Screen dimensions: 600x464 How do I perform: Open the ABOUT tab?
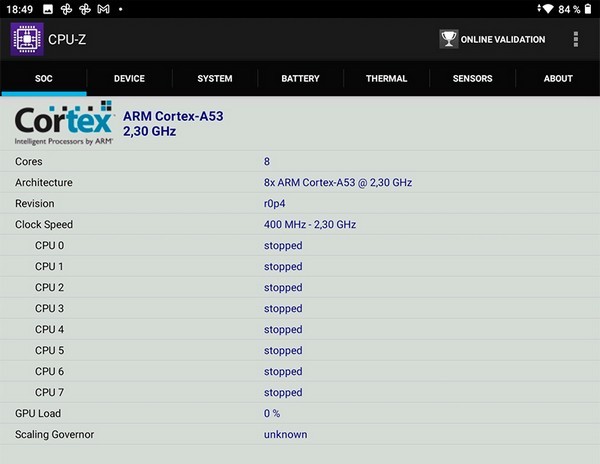click(557, 79)
